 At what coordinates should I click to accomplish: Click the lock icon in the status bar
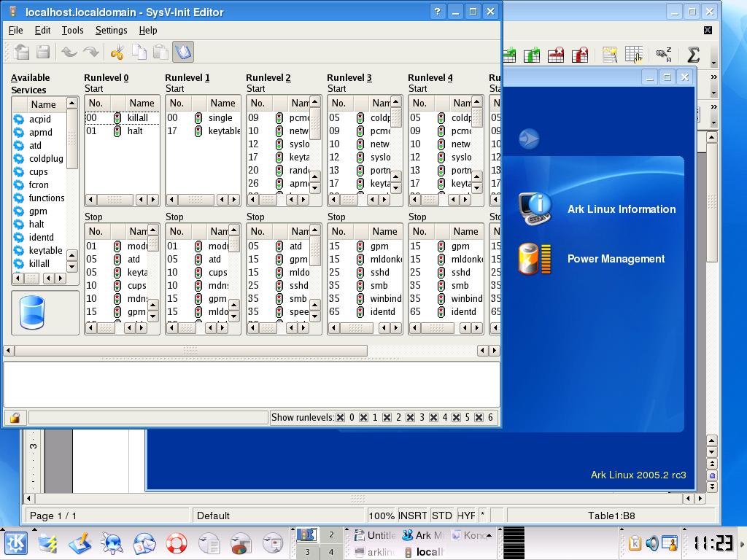(15, 418)
